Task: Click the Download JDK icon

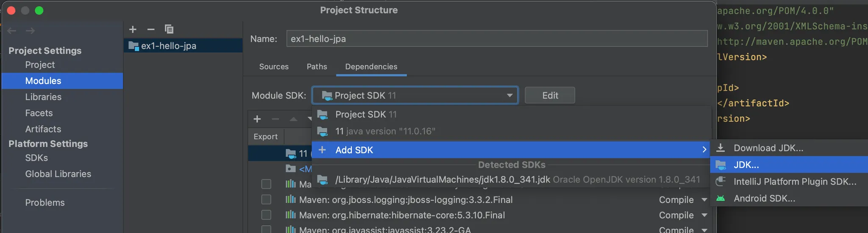Action: pyautogui.click(x=721, y=148)
